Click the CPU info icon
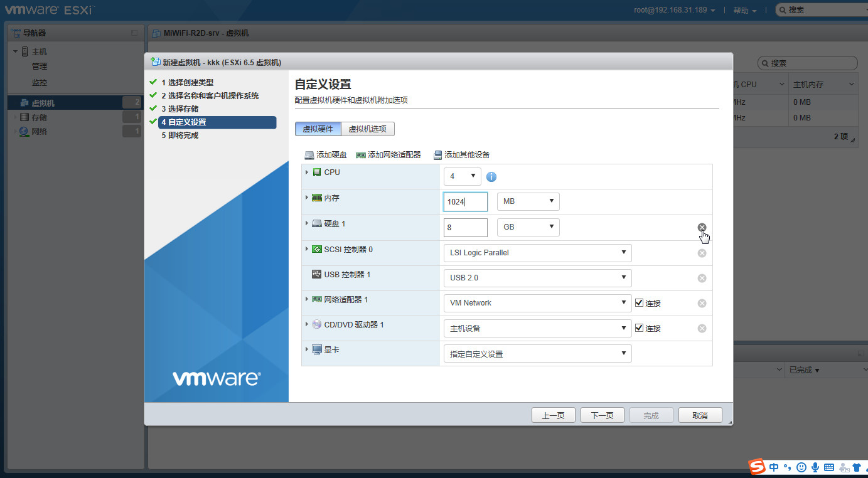Image resolution: width=868 pixels, height=478 pixels. pos(491,177)
